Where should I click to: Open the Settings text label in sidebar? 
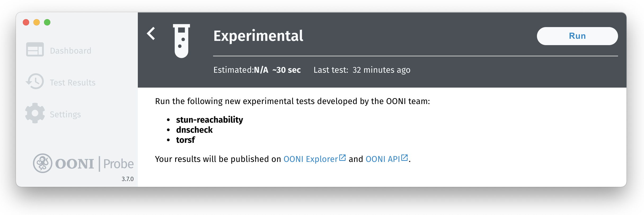coord(65,114)
